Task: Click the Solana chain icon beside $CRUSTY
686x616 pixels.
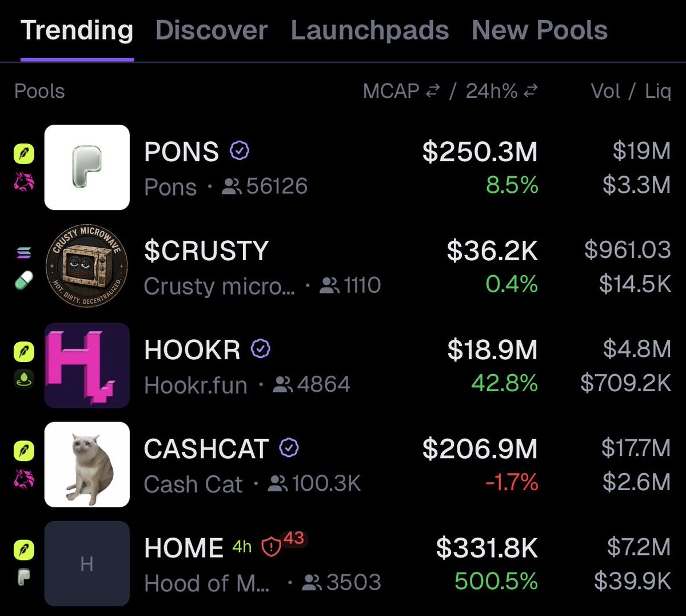Action: tap(24, 252)
